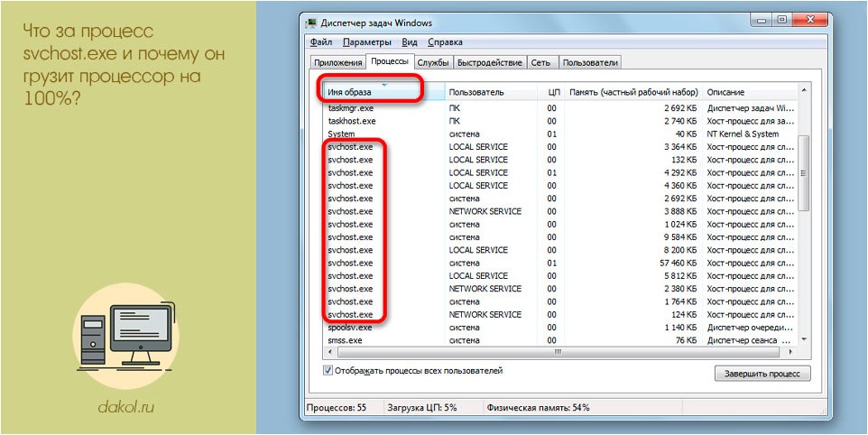Click Физическая память: 54% status entry

coord(538,408)
